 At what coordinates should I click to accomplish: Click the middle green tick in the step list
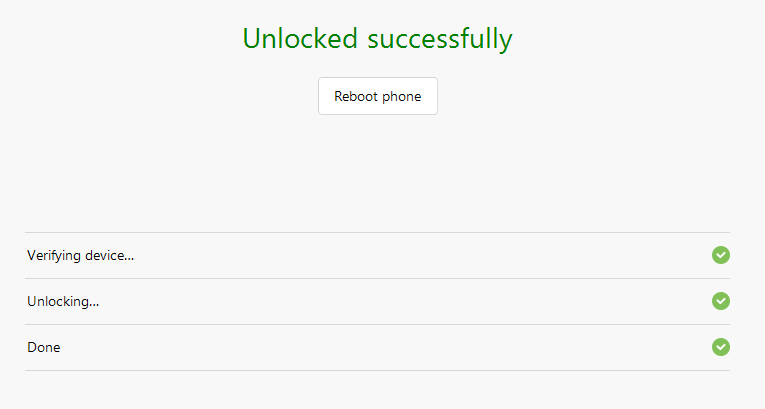point(720,301)
